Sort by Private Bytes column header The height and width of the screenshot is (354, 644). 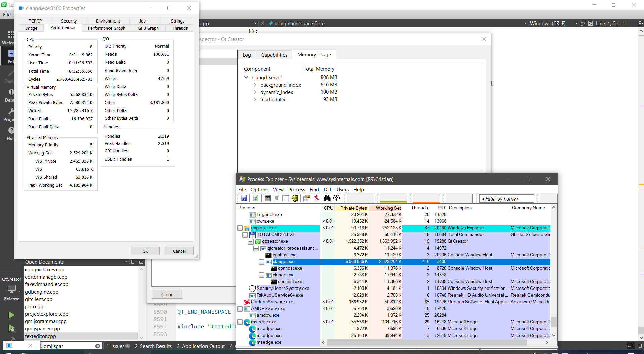pyautogui.click(x=352, y=208)
